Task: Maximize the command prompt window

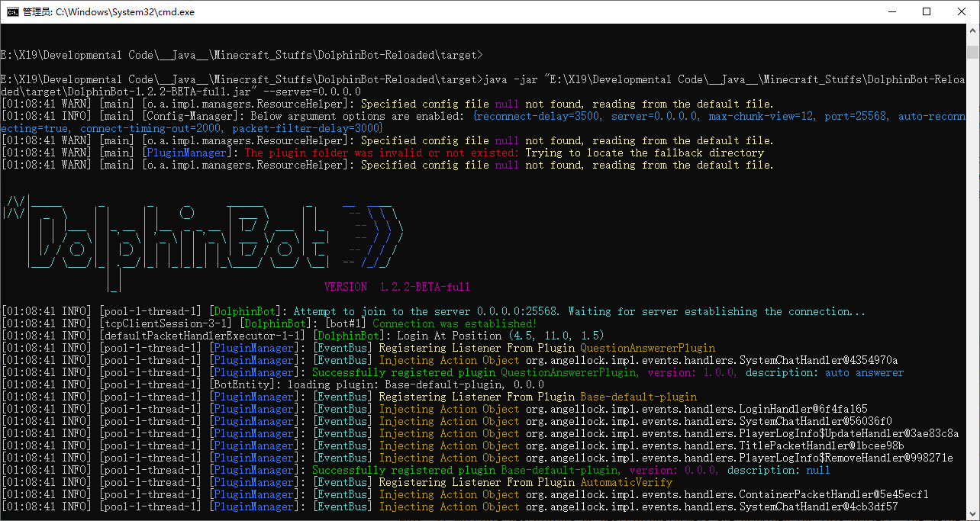Action: click(927, 11)
